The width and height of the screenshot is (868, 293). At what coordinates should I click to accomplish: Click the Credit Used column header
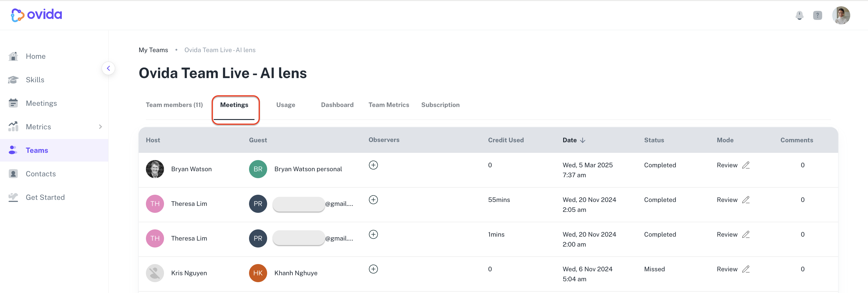tap(506, 140)
